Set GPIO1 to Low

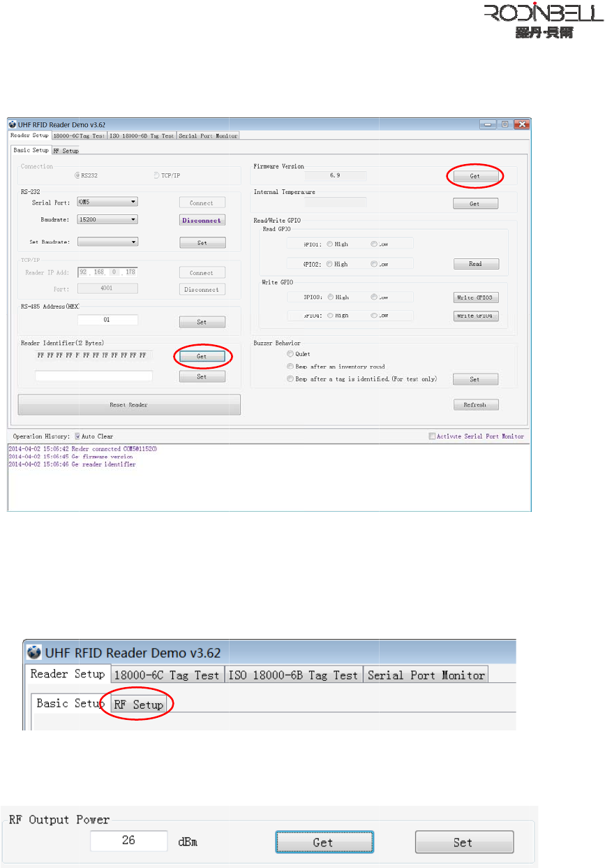374,244
